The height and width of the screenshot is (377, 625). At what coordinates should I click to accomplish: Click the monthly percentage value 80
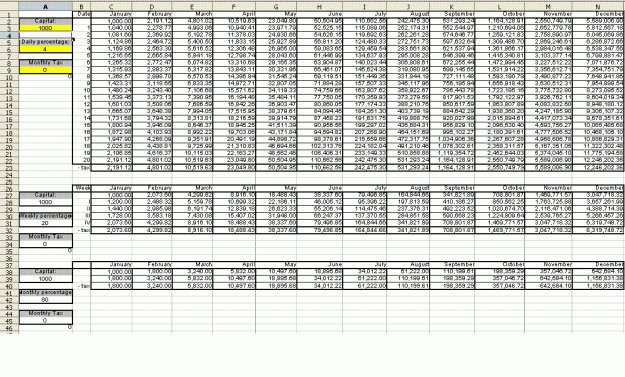click(x=45, y=300)
